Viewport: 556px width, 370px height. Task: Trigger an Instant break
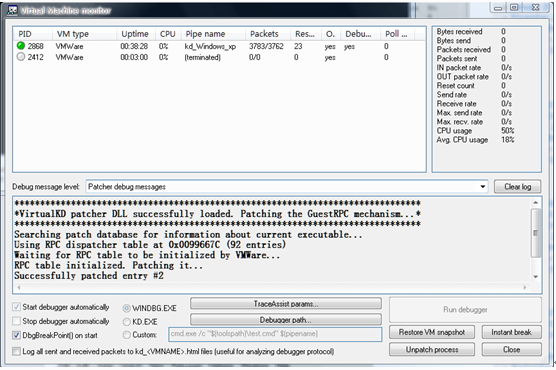[x=511, y=332]
